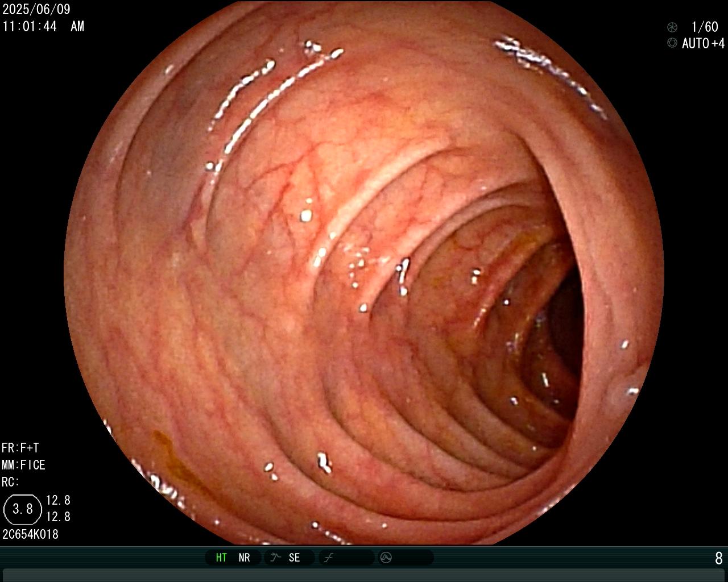Image resolution: width=728 pixels, height=582 pixels.
Task: Click the 3.8 value in the octagon
Action: point(23,509)
